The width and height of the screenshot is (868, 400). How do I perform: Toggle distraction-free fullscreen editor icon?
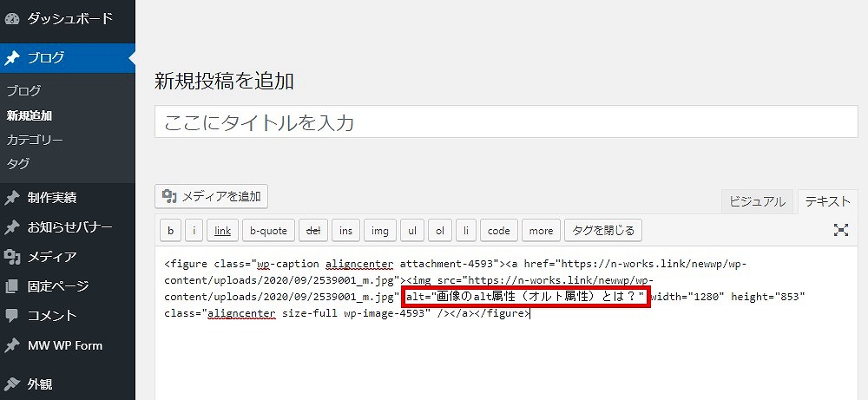point(841,230)
